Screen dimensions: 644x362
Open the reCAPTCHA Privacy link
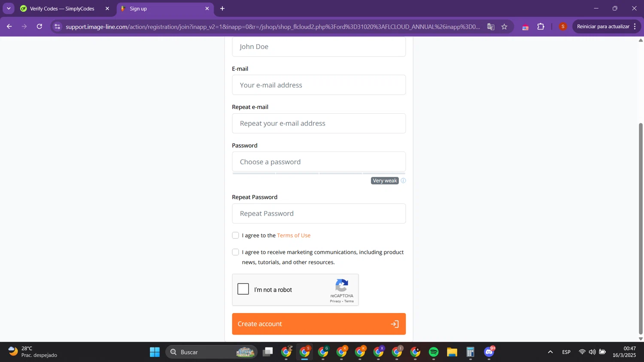click(x=335, y=301)
